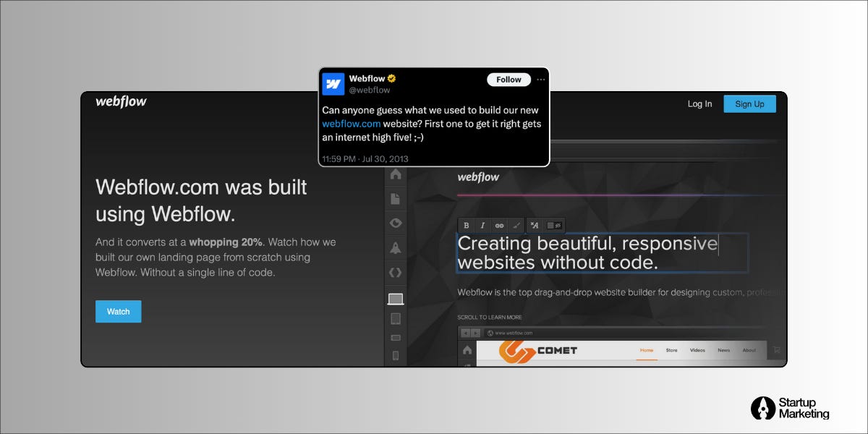Follow Webflow on the tweet card
The height and width of the screenshot is (434, 868).
(x=509, y=80)
